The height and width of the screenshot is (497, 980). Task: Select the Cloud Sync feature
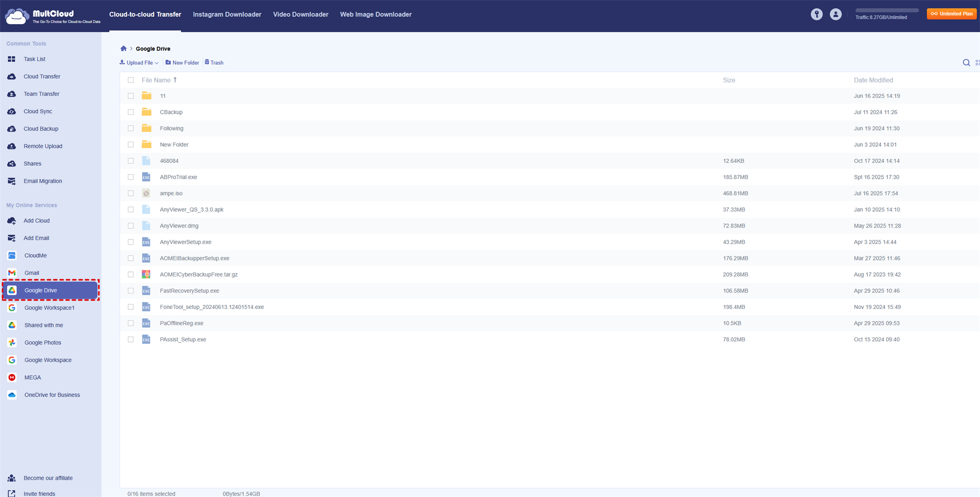point(38,111)
